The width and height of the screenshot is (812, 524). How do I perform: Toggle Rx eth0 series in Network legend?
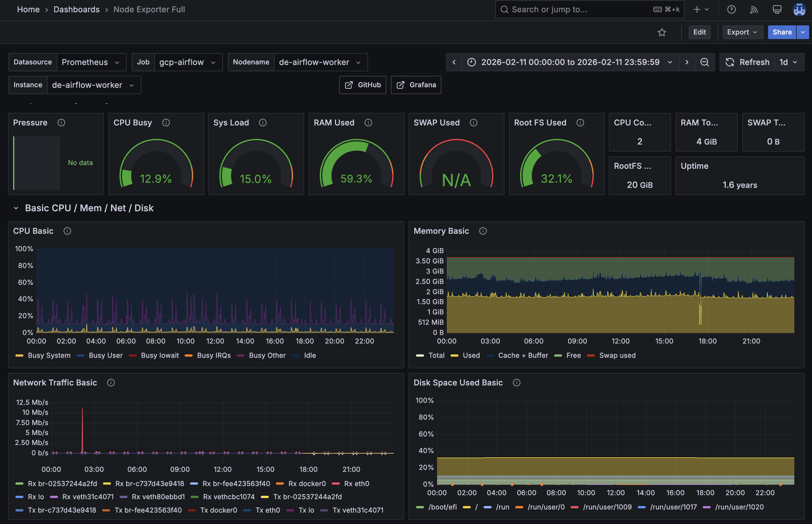pyautogui.click(x=356, y=484)
